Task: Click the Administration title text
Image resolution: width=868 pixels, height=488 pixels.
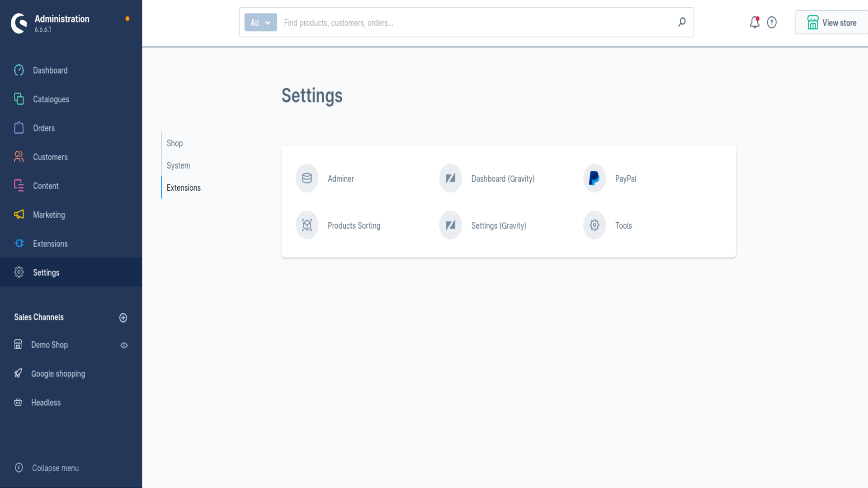Action: pos(62,19)
